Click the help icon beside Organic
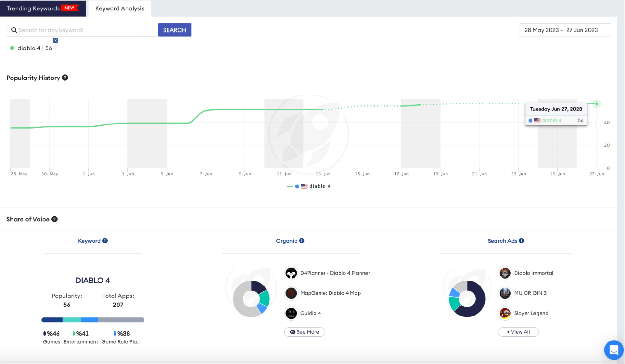The image size is (625, 364). click(x=302, y=241)
